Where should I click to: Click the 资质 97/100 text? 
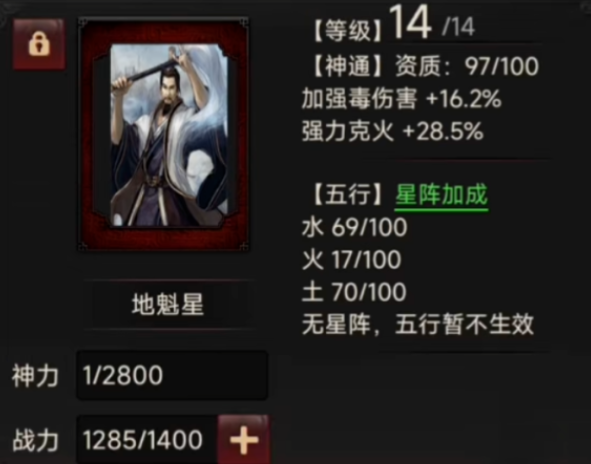point(467,66)
